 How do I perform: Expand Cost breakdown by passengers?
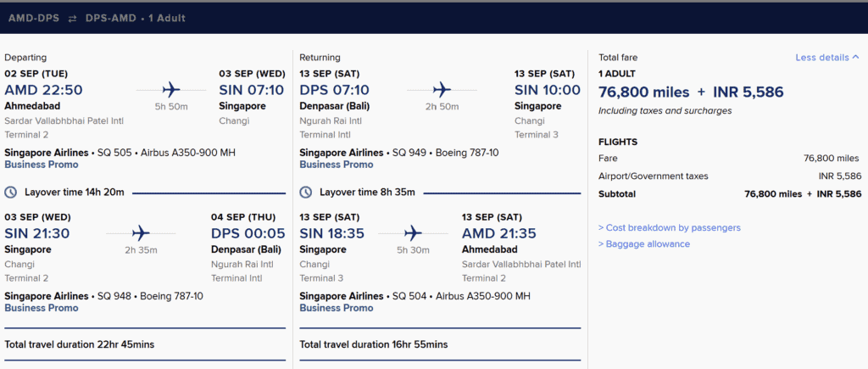[x=670, y=227]
